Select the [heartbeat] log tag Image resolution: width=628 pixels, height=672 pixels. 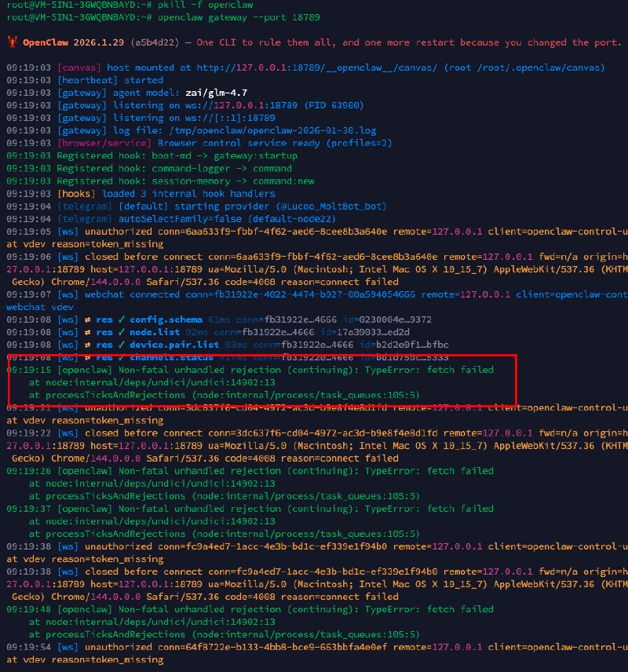(x=88, y=80)
